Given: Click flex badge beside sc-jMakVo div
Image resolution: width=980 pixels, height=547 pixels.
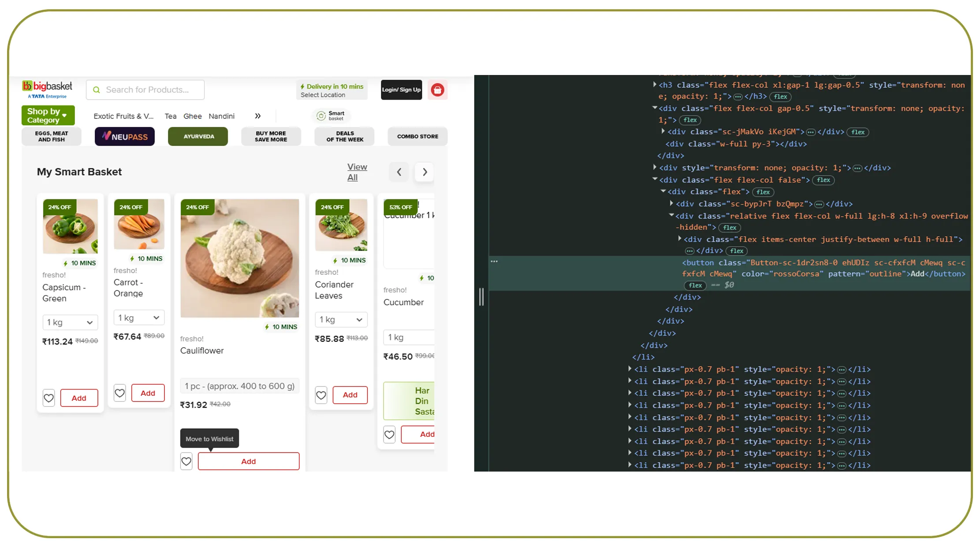Looking at the screenshot, I should pyautogui.click(x=857, y=132).
